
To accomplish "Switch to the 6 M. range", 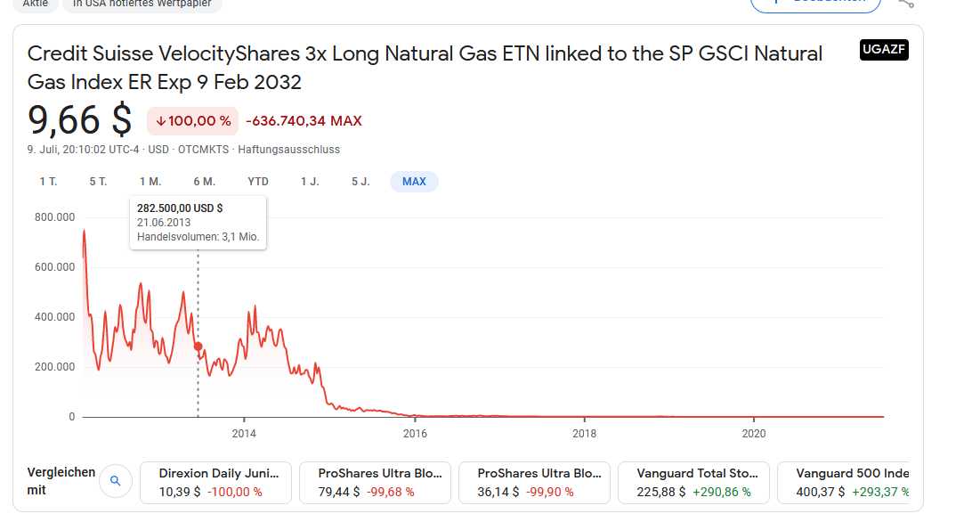I will click(x=204, y=182).
